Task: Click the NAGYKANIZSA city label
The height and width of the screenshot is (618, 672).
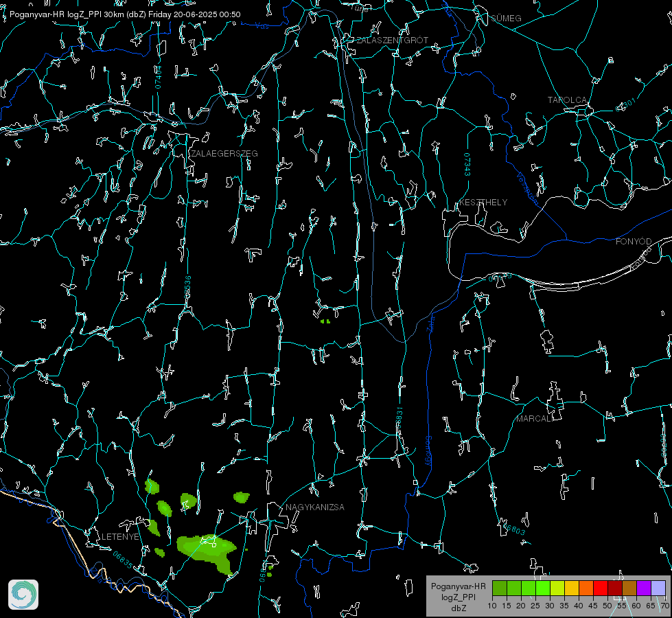Action: 315,507
